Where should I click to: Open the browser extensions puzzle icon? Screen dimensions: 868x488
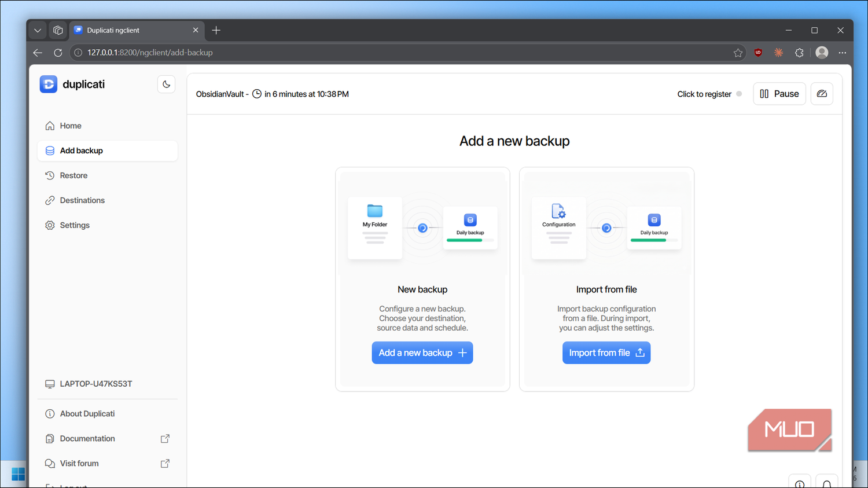point(799,53)
